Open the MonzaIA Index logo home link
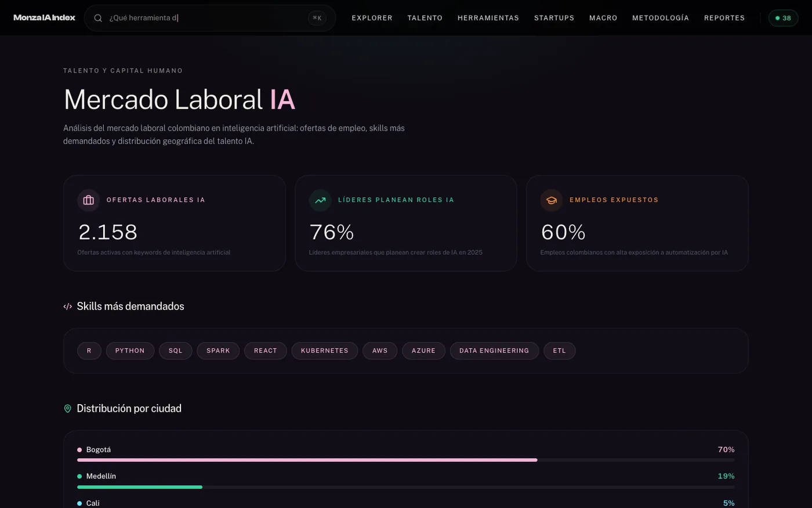This screenshot has width=812, height=508. point(45,18)
